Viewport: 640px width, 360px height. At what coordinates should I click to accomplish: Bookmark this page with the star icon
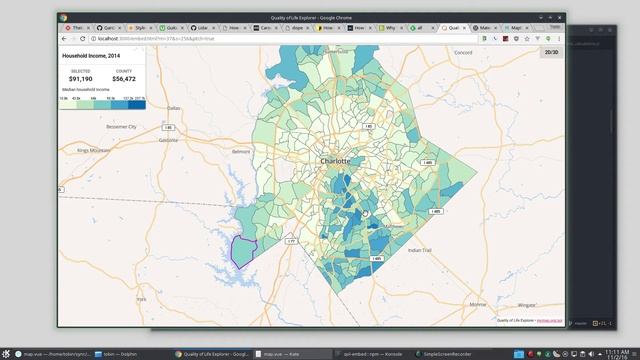pos(527,39)
